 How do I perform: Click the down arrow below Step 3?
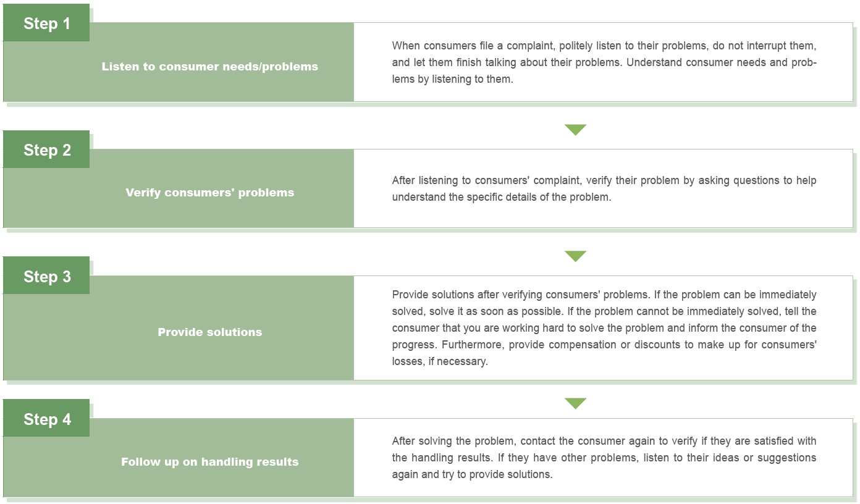575,403
